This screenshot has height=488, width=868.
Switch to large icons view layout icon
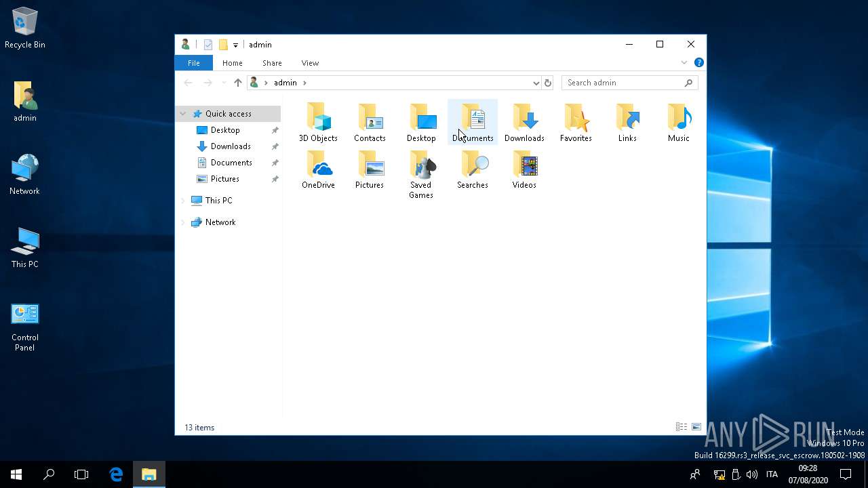(x=696, y=427)
